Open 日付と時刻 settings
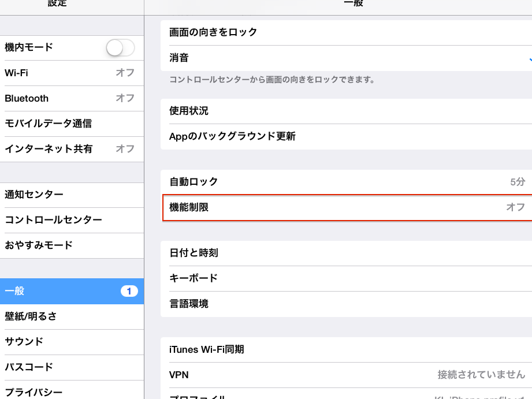This screenshot has height=399, width=532. point(345,253)
